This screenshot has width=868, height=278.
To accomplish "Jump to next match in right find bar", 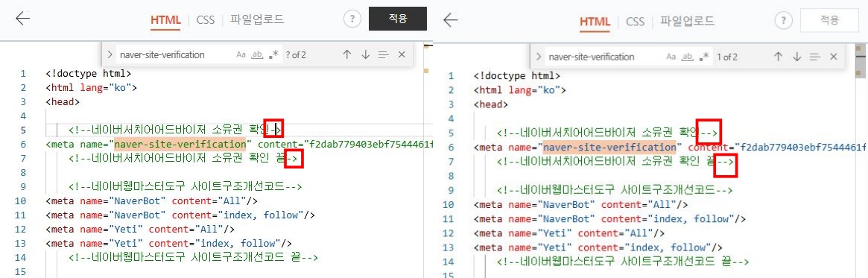I will click(796, 57).
